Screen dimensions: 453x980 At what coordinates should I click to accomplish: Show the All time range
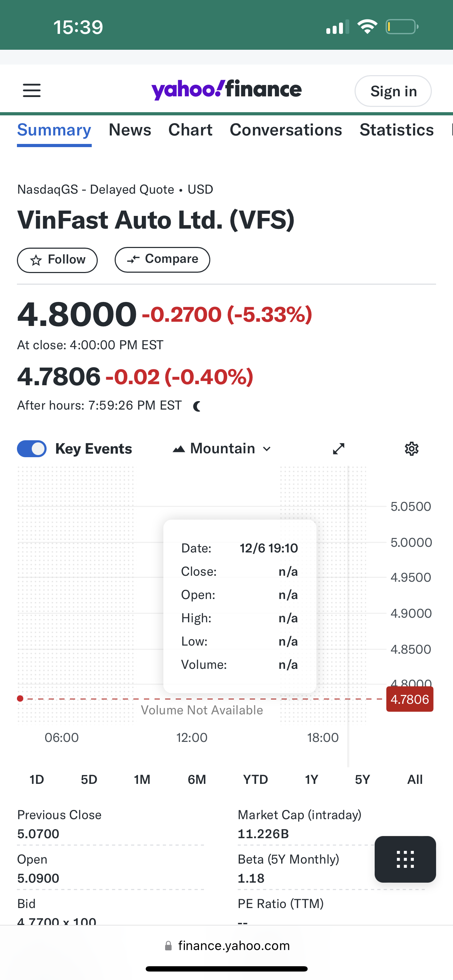click(415, 780)
